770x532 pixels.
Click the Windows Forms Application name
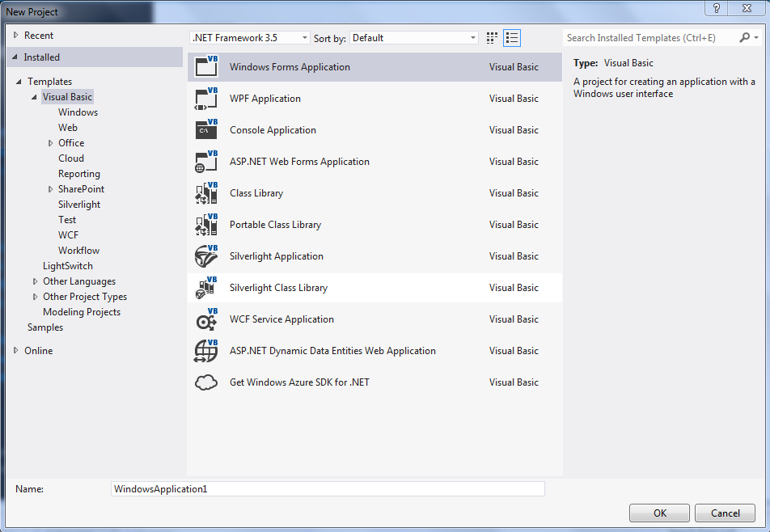pos(290,67)
